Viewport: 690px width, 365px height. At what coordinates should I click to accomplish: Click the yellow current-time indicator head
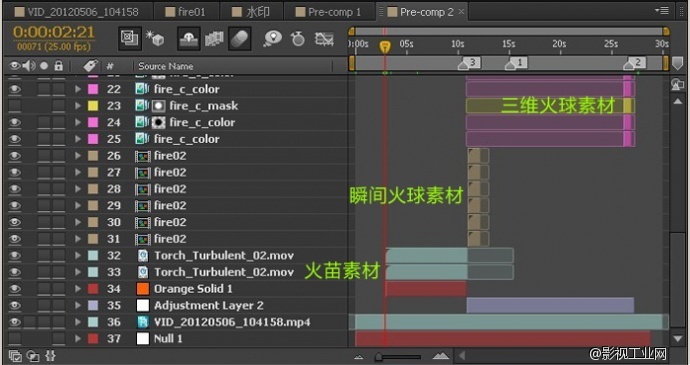(x=385, y=47)
